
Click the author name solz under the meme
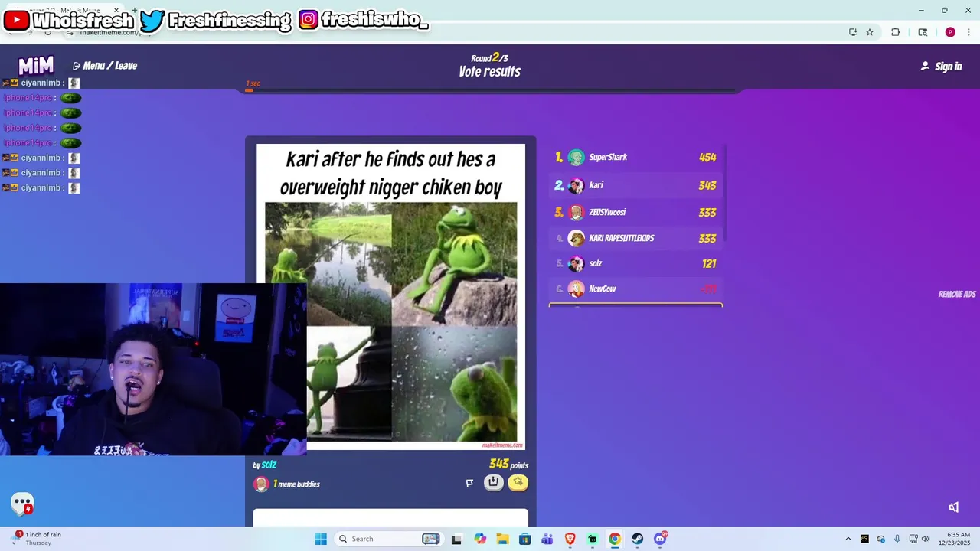point(269,465)
